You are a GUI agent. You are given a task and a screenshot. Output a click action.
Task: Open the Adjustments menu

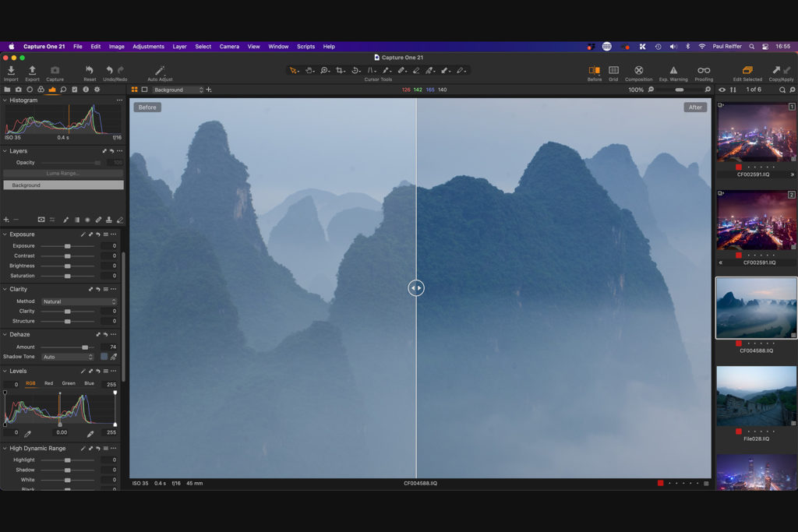coord(148,46)
